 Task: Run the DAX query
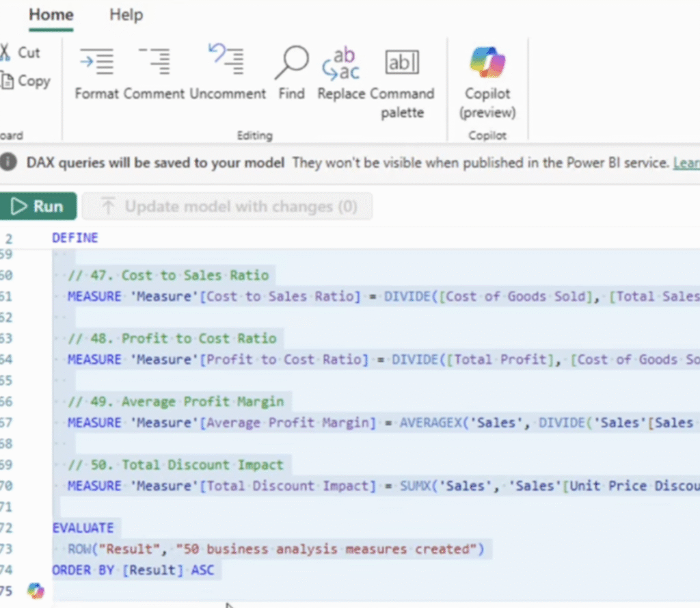click(38, 207)
